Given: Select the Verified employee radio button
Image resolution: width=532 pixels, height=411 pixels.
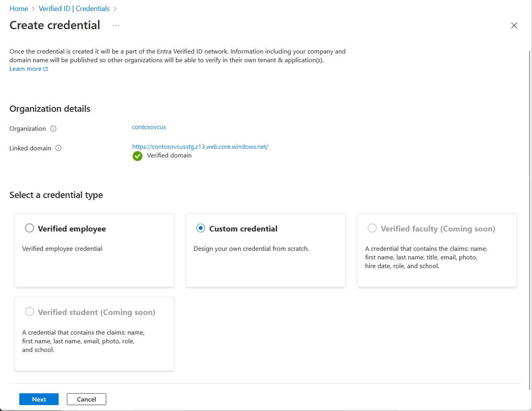Looking at the screenshot, I should [x=29, y=228].
